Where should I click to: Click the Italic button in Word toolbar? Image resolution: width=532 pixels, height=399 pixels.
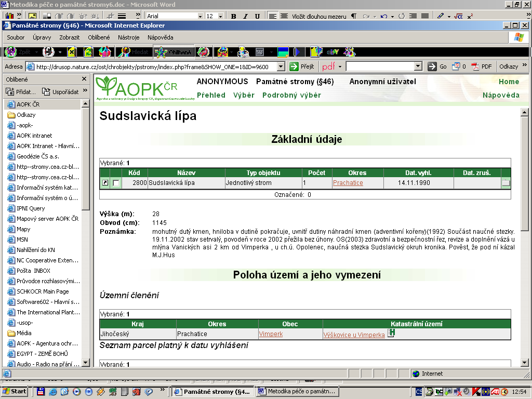(x=245, y=16)
